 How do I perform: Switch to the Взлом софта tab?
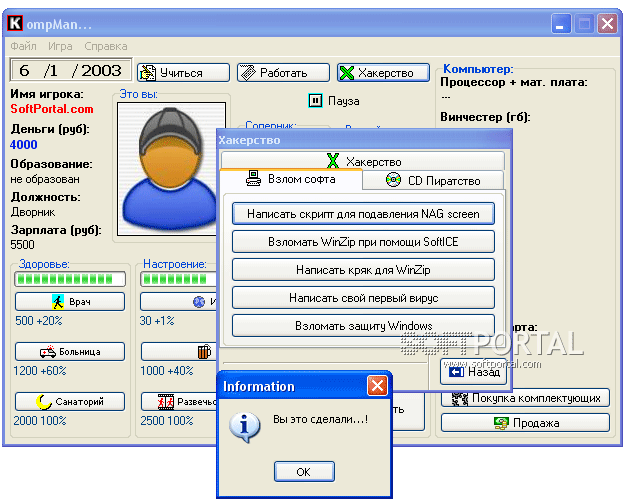pos(291,179)
